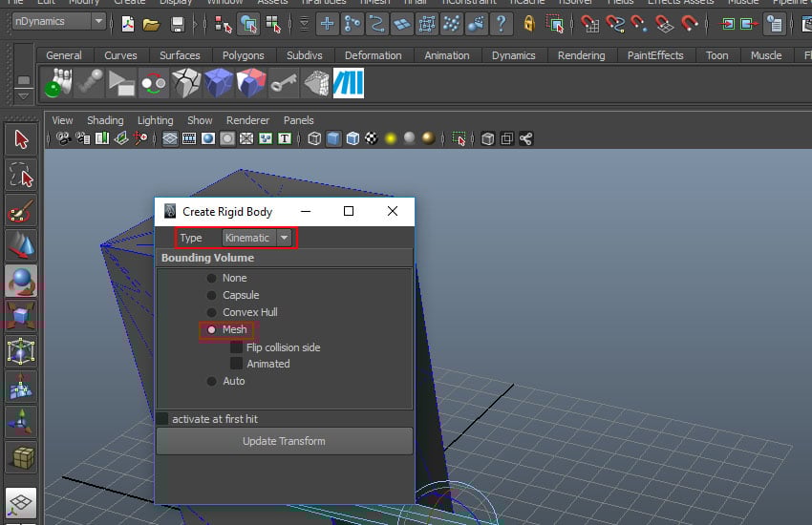The image size is (812, 525).
Task: Select the arrow Select tool
Action: [21, 140]
